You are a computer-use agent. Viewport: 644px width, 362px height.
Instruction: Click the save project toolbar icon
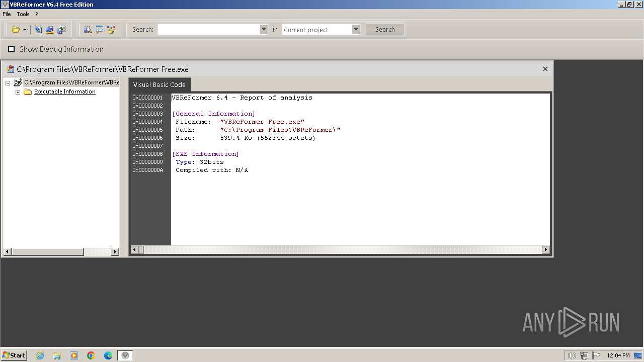(x=49, y=30)
